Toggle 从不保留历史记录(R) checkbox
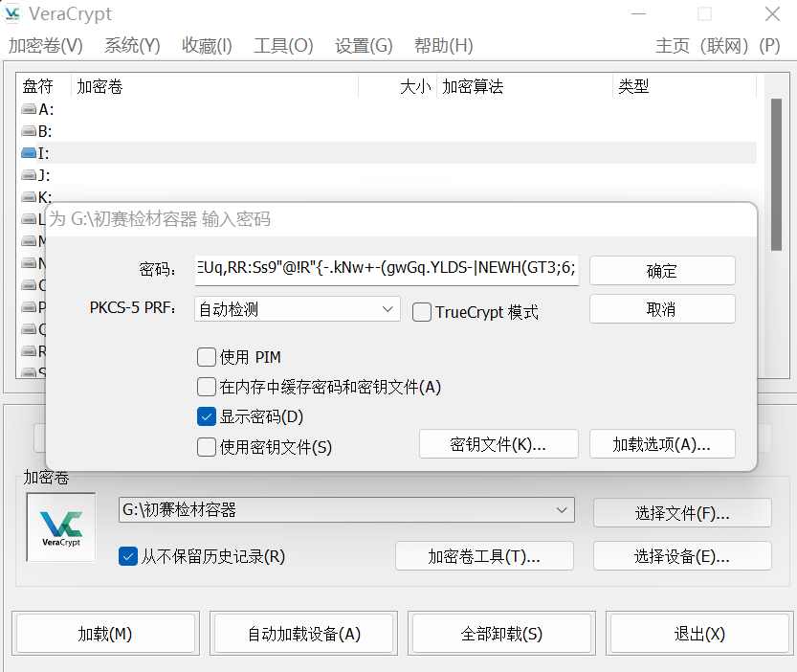The height and width of the screenshot is (672, 797). [x=127, y=556]
